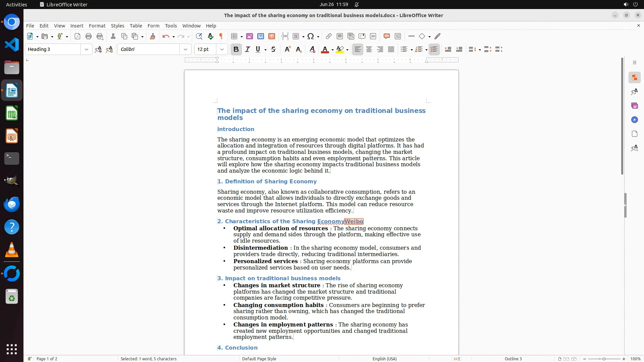Open the Tools menu
The width and height of the screenshot is (644, 362).
tap(171, 25)
